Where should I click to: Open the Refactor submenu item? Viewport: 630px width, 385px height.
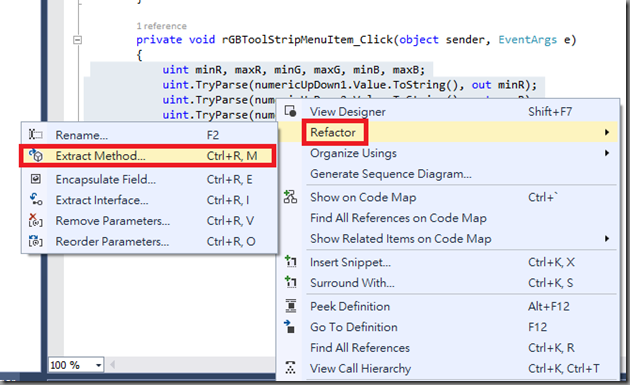coord(448,132)
